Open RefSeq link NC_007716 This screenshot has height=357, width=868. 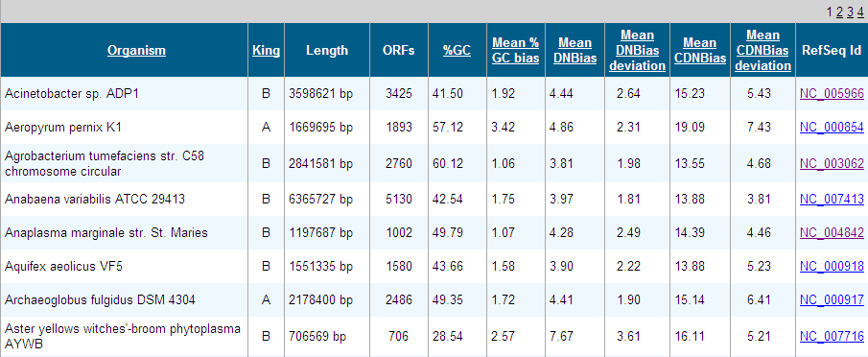click(x=832, y=336)
